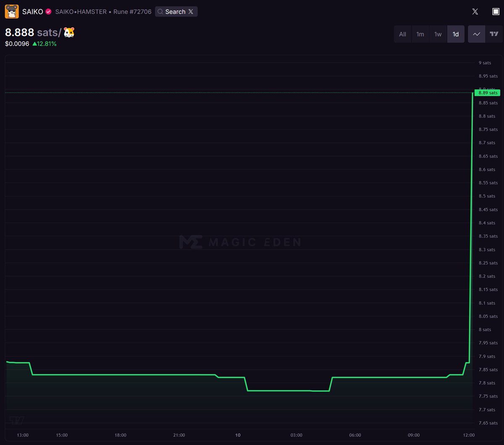This screenshot has height=445, width=504.
Task: Toggle the 1d timeframe selection
Action: (456, 34)
